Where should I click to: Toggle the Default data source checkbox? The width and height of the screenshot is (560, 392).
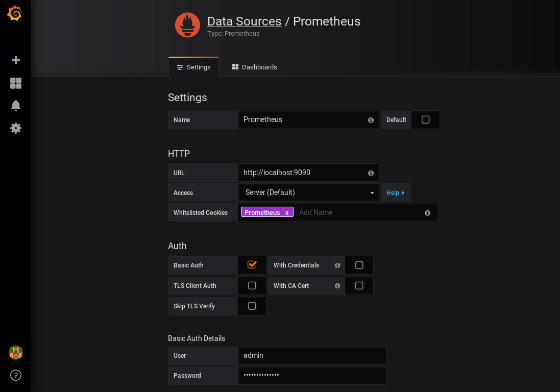click(x=425, y=119)
